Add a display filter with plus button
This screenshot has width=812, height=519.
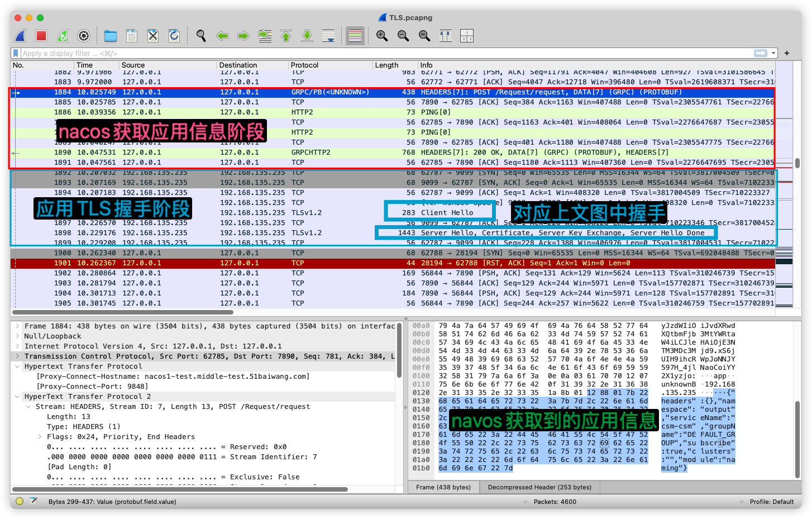pos(787,53)
